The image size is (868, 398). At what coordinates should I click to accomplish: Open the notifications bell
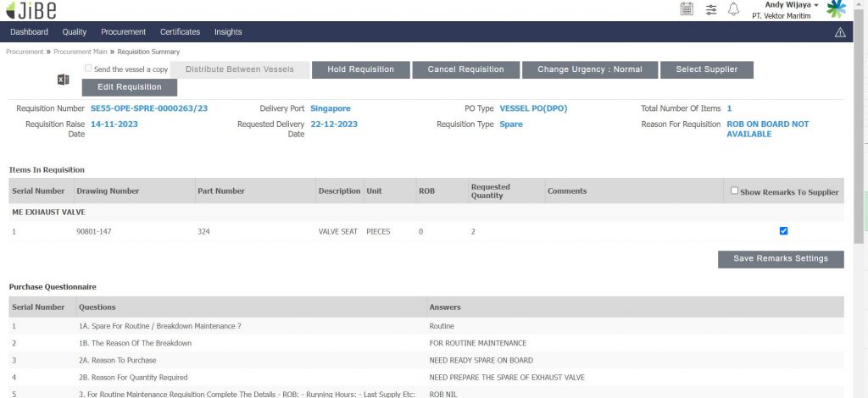[x=734, y=9]
